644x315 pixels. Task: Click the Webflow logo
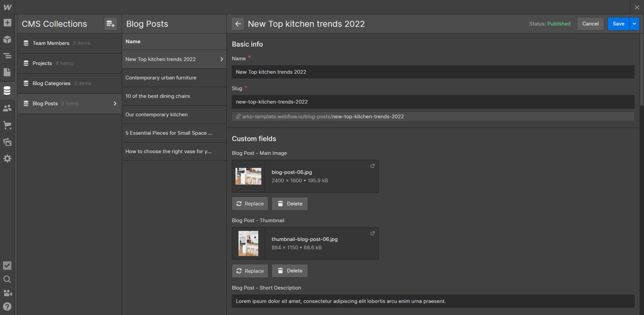pos(7,7)
